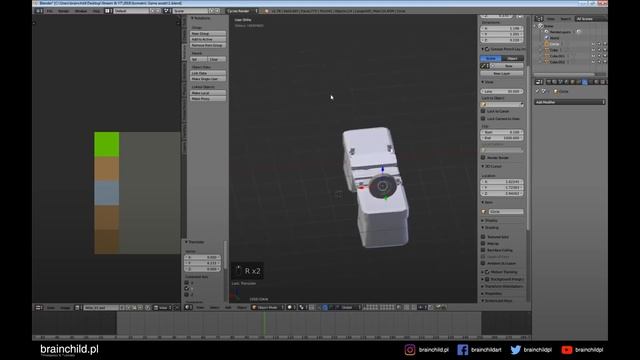Enable the Lock Camera to View checkbox
Viewport: 640px width, 360px height.
coord(483,118)
